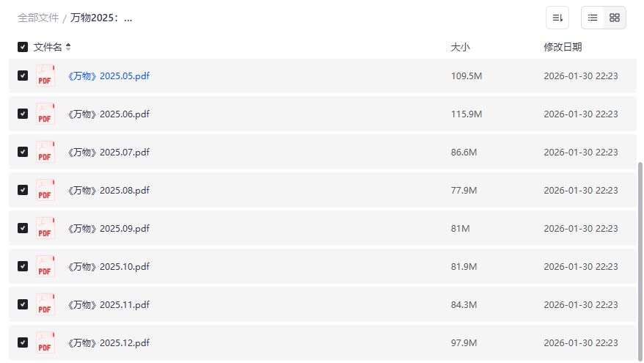Uncheck the 《万物》2025.08.pdf checkbox
This screenshot has width=644, height=363.
coord(23,190)
